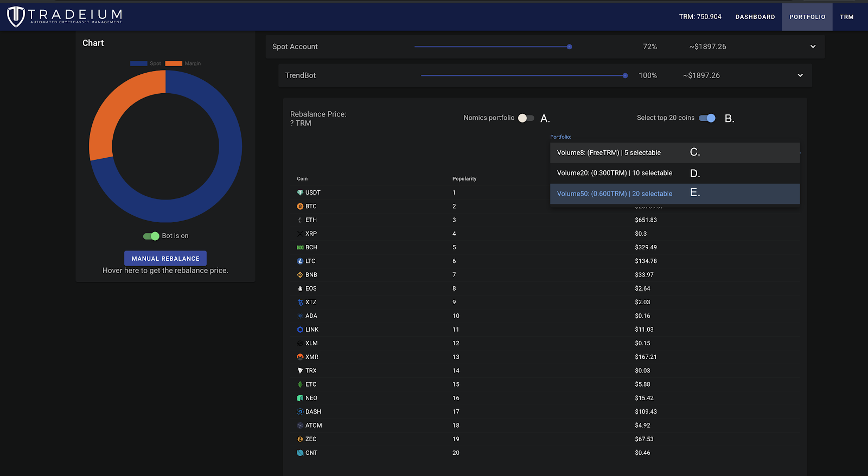Click the BCH price $329.49
The width and height of the screenshot is (868, 476).
646,247
